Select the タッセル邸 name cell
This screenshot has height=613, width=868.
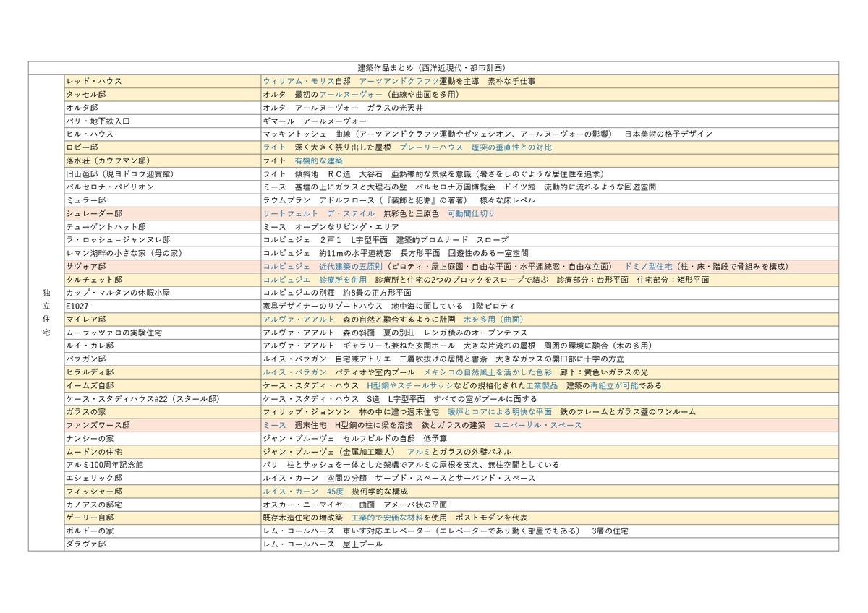tap(162, 94)
